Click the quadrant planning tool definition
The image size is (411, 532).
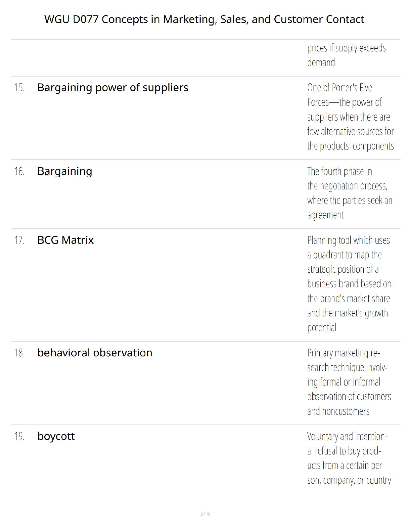pyautogui.click(x=349, y=284)
